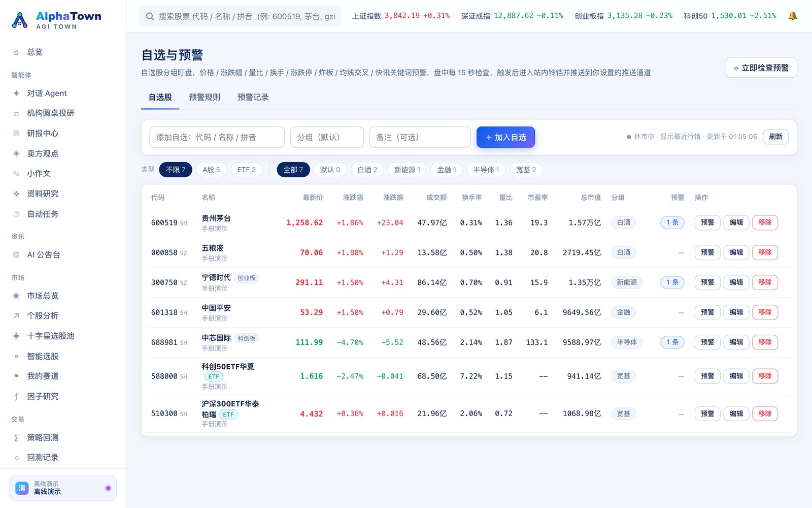Click the stock search input field
The image size is (812, 508).
click(240, 16)
